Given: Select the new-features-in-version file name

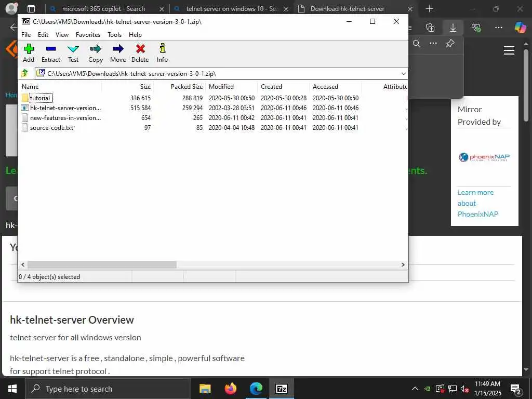Looking at the screenshot, I should [x=65, y=118].
